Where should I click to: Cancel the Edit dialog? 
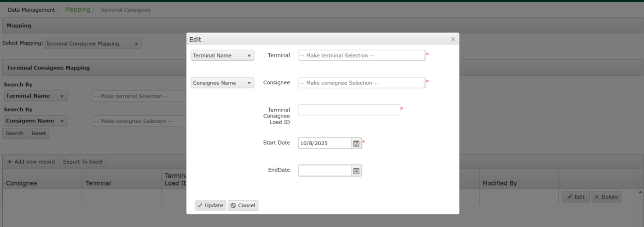[243, 205]
